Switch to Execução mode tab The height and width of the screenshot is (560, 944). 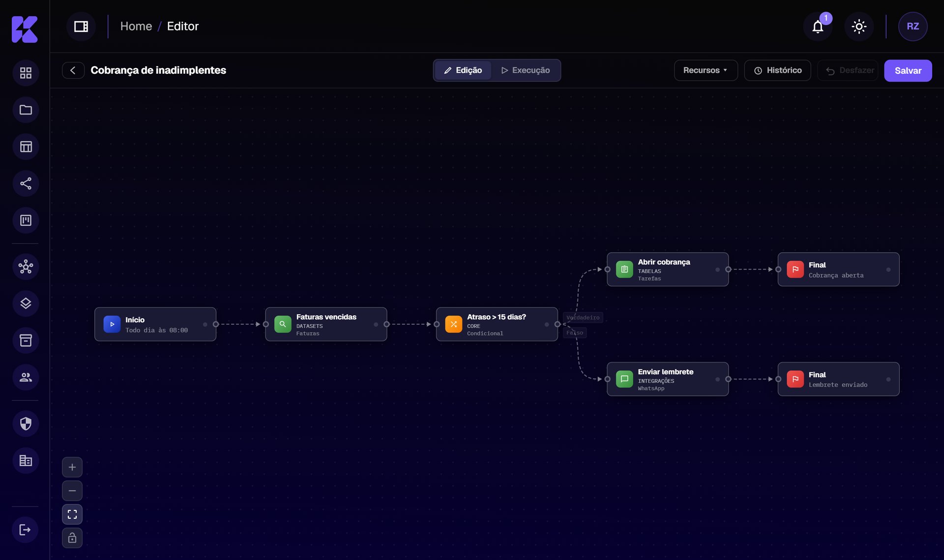pyautogui.click(x=525, y=70)
